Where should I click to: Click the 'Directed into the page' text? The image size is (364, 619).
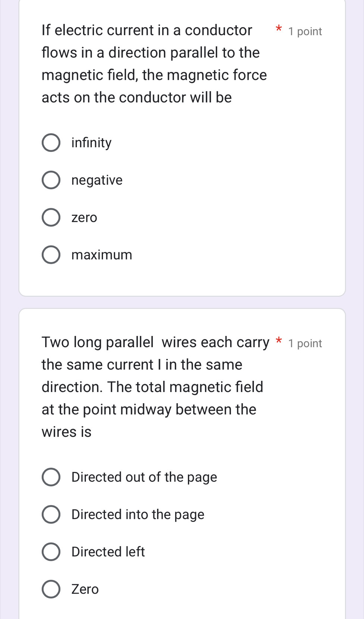(138, 514)
